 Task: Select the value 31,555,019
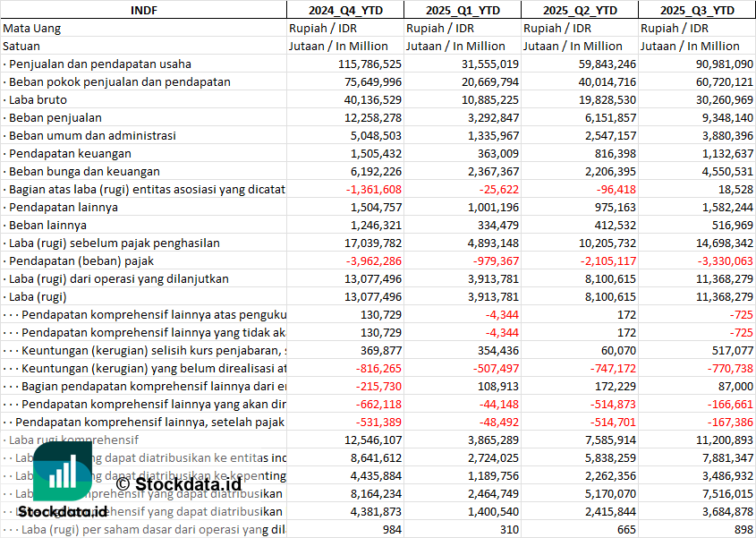490,64
